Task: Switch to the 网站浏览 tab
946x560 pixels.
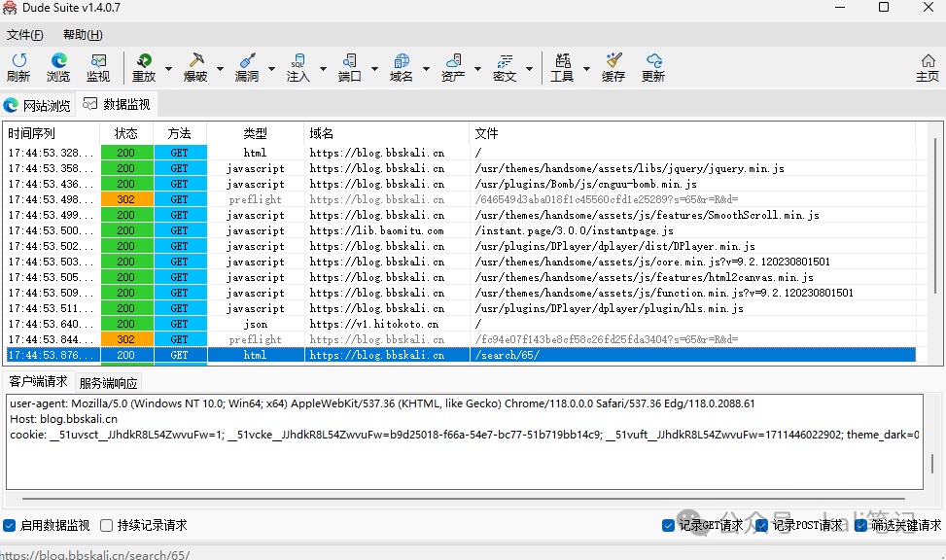Action: (37, 106)
